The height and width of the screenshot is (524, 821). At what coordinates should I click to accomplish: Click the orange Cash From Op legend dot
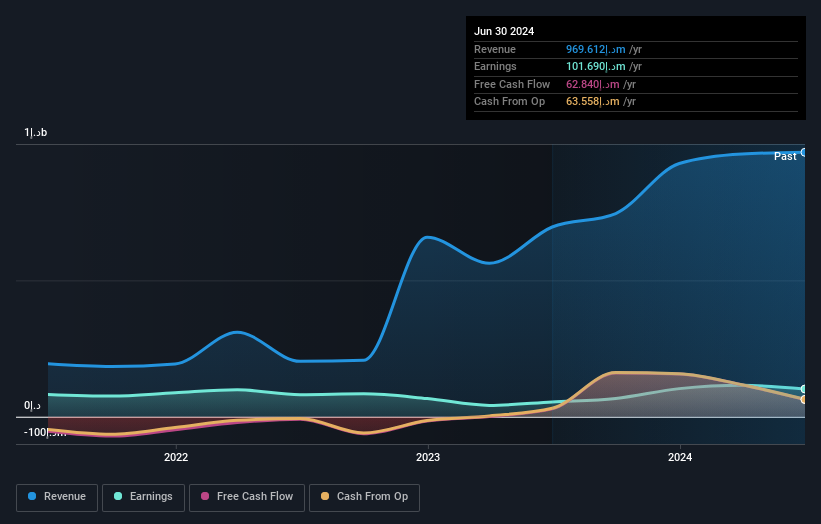click(325, 496)
